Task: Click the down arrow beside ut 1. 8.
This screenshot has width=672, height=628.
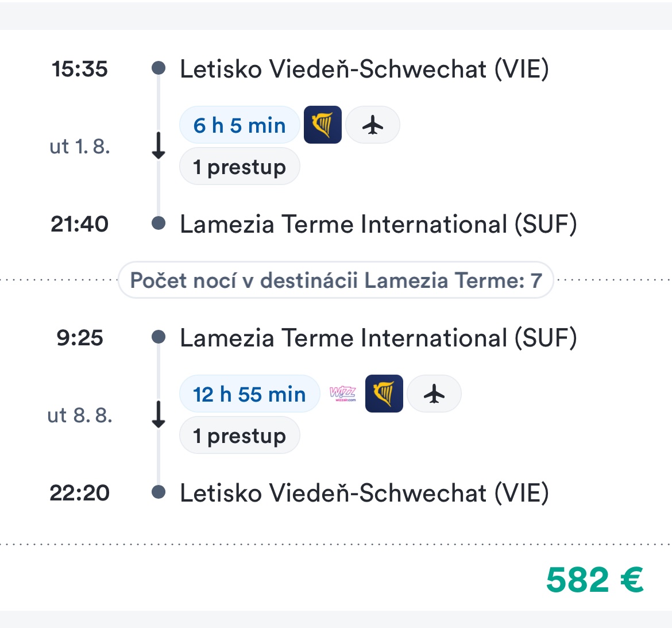Action: pyautogui.click(x=159, y=146)
